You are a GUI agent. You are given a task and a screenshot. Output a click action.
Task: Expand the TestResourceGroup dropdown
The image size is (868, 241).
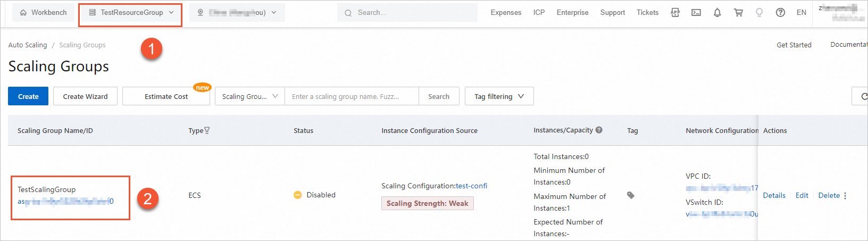point(131,13)
